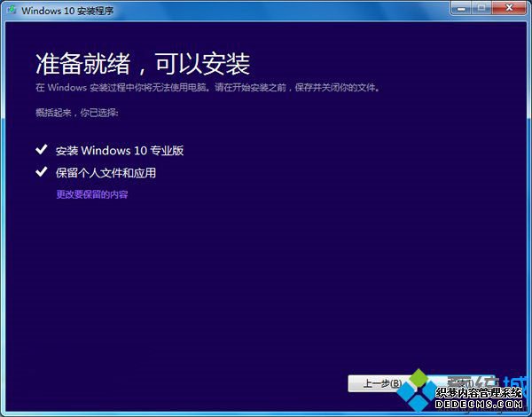
Task: Click the text 概括起来，你已选择:
Action: 77,113
